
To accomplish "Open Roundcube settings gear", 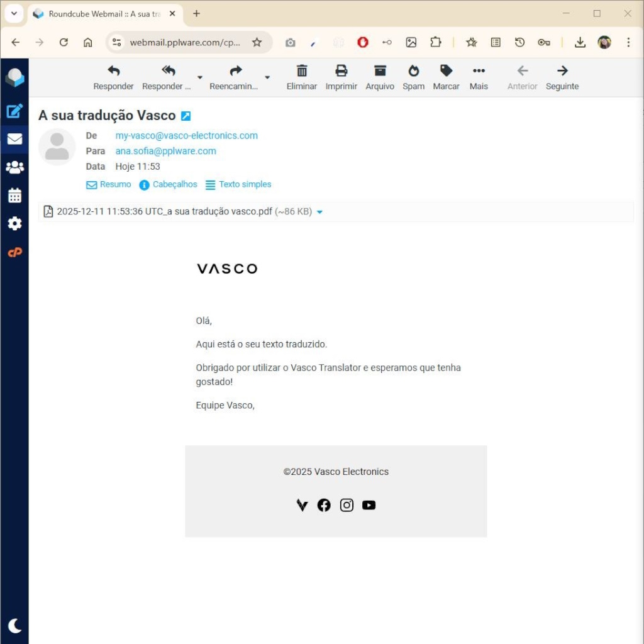I will coord(14,224).
